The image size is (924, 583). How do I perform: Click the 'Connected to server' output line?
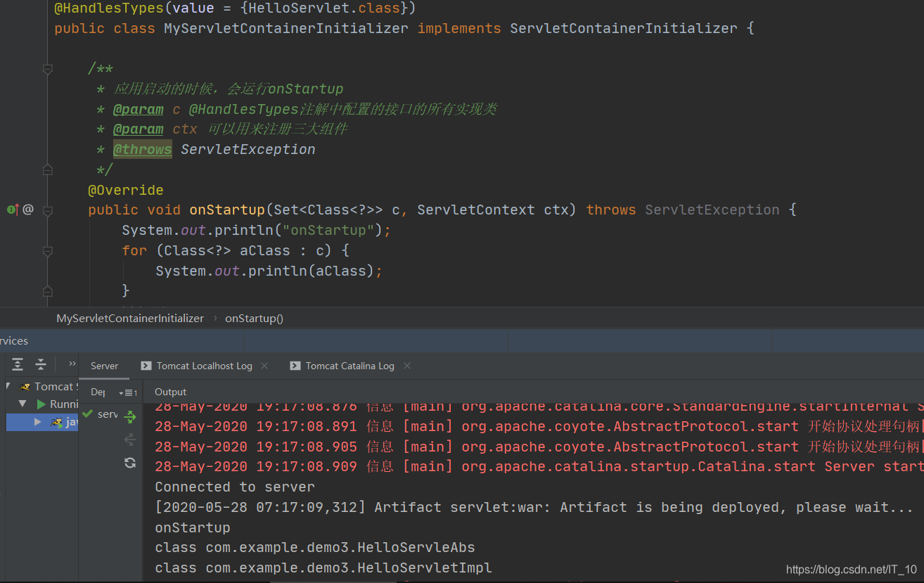pos(235,487)
